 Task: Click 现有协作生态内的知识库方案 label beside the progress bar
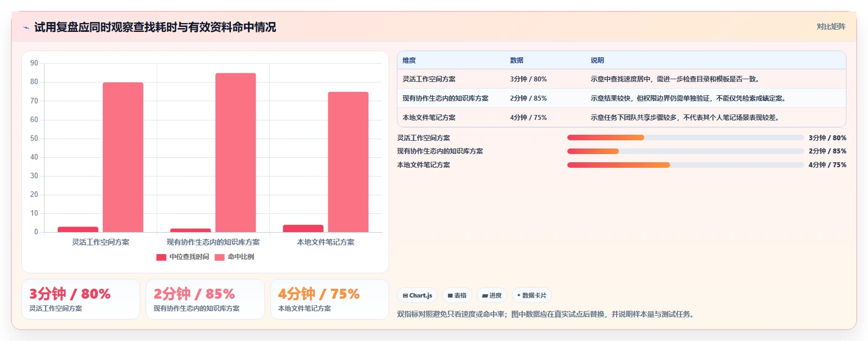click(440, 151)
